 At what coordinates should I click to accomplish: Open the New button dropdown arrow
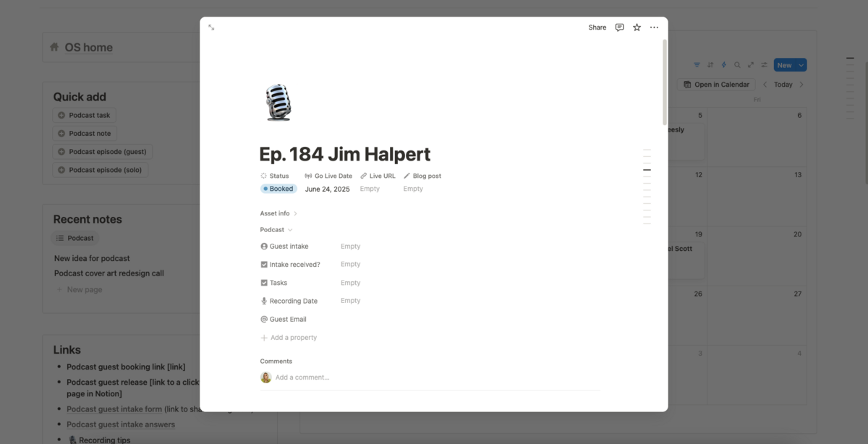[x=801, y=65]
